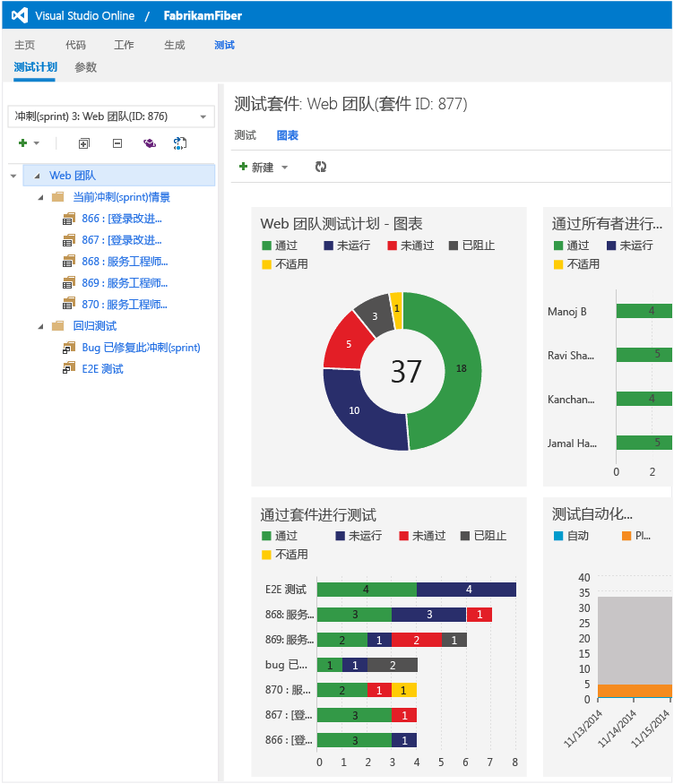Image resolution: width=674 pixels, height=784 pixels.
Task: Click the donut center total 37
Action: 406,372
